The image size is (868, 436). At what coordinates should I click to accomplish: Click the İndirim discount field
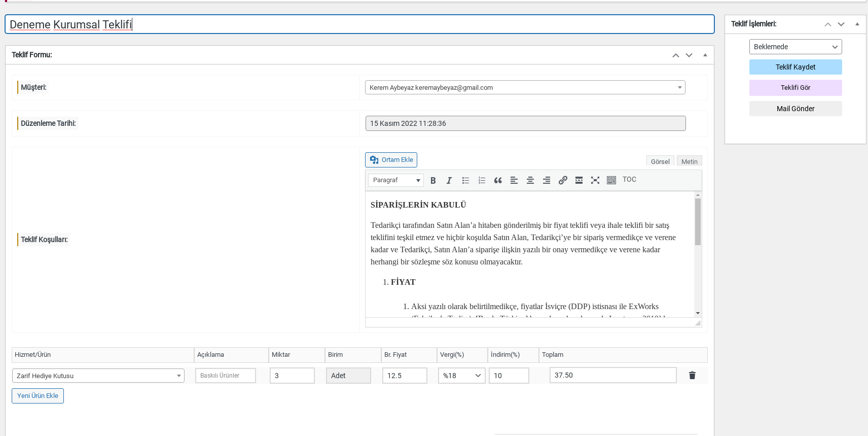509,376
